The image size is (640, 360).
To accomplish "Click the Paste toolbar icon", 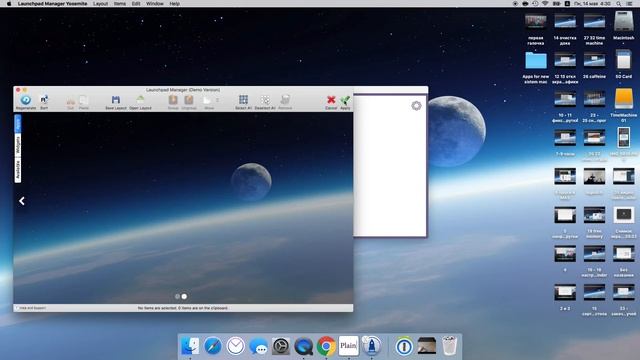I will click(84, 100).
